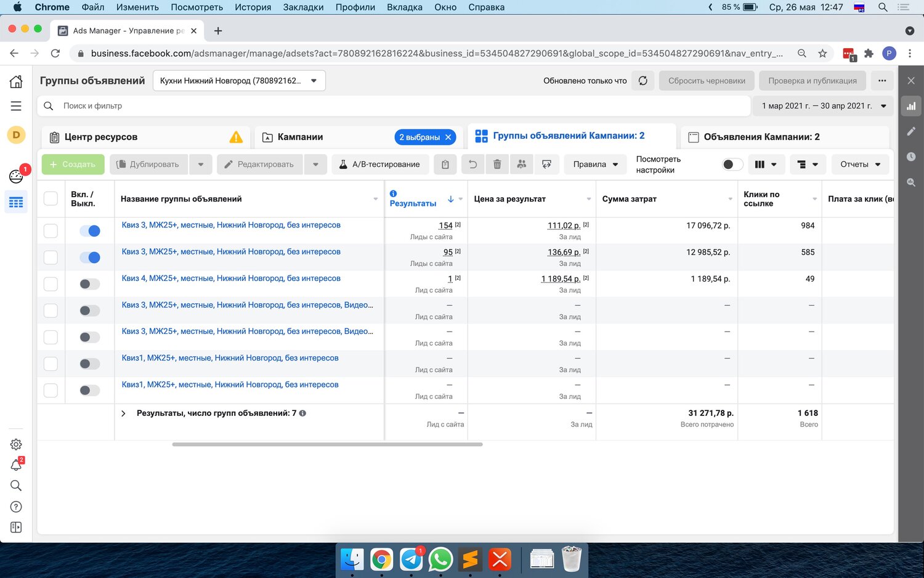The height and width of the screenshot is (578, 924).
Task: Click the collapse panel icon at sidebar bottom
Action: click(16, 527)
